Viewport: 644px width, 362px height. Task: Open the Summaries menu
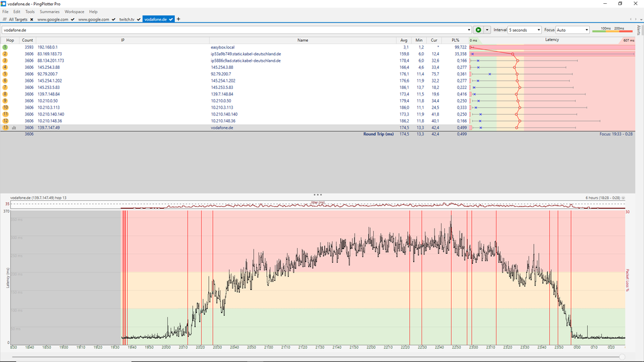click(x=50, y=12)
